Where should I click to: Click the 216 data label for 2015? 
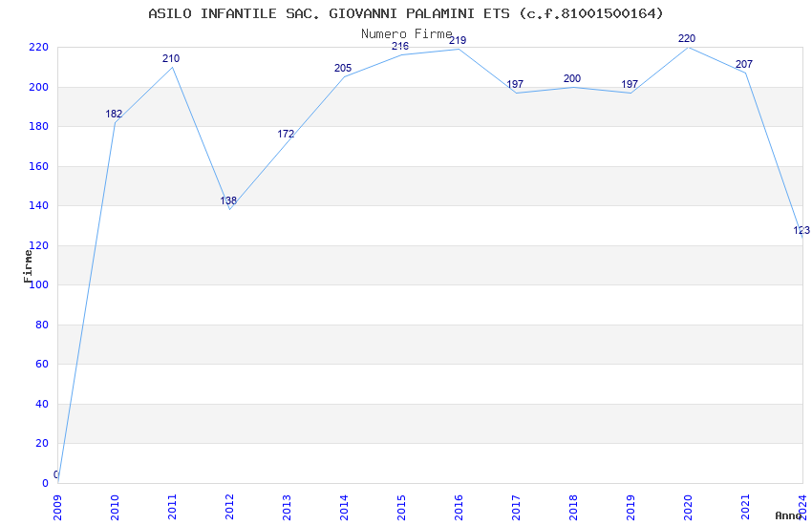pos(400,46)
